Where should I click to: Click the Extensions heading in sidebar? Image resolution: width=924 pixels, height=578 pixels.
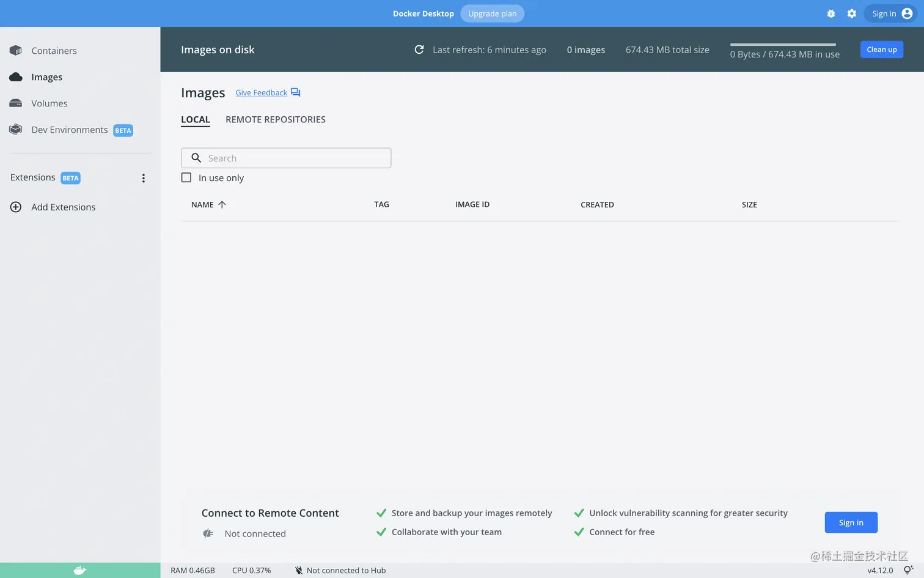tap(32, 177)
